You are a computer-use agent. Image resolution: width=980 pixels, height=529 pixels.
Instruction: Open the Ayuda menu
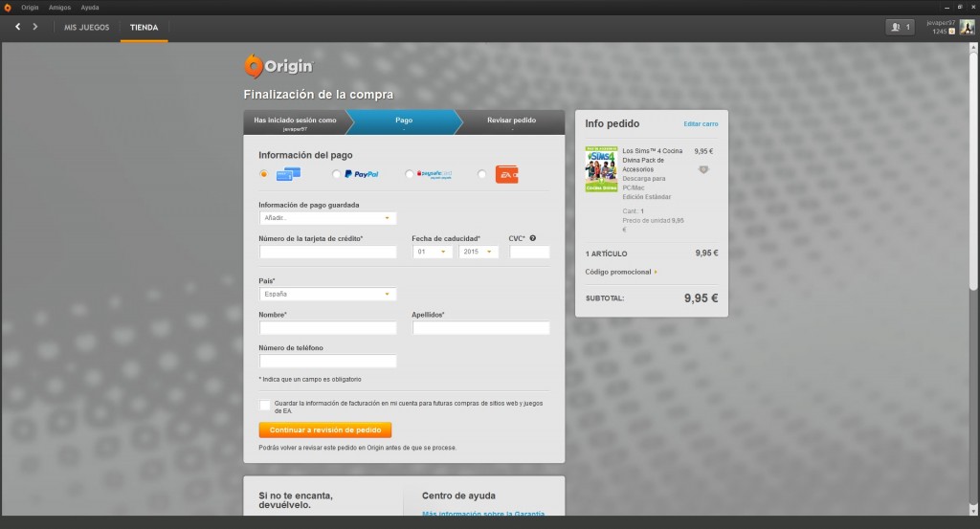coord(89,8)
